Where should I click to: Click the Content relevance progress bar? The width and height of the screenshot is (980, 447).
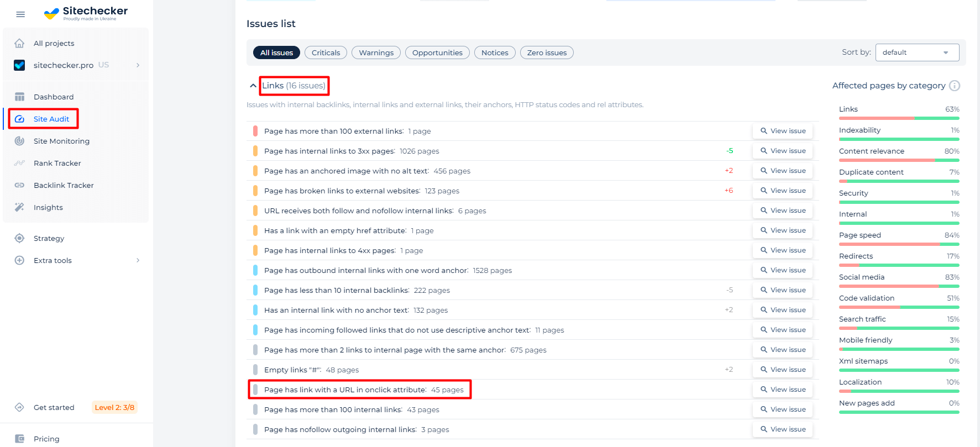tap(899, 160)
